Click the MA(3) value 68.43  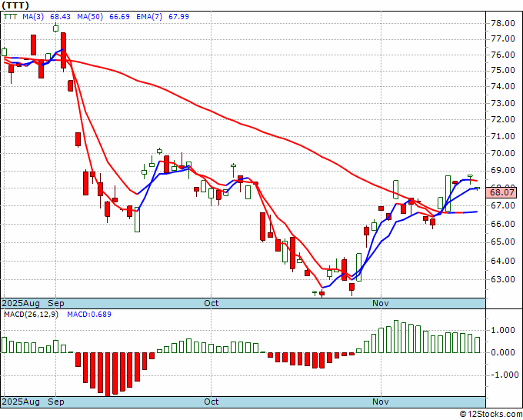point(60,16)
